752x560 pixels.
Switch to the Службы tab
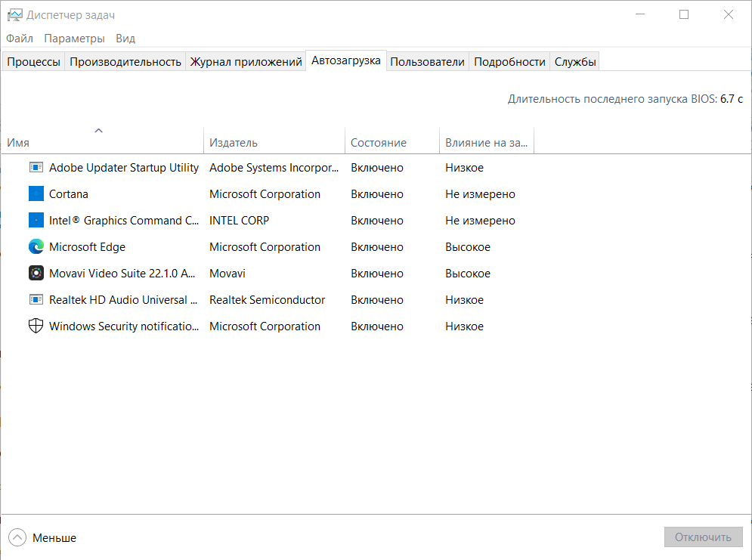click(575, 62)
